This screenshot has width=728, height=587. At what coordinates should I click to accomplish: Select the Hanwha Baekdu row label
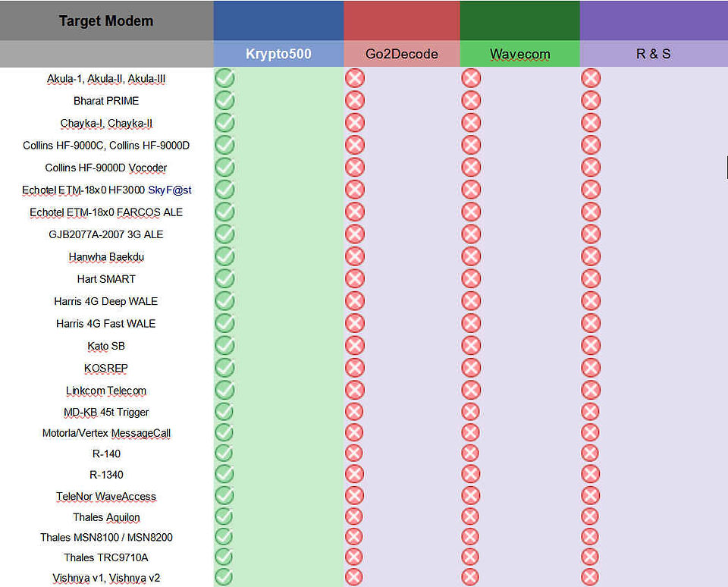(106, 257)
